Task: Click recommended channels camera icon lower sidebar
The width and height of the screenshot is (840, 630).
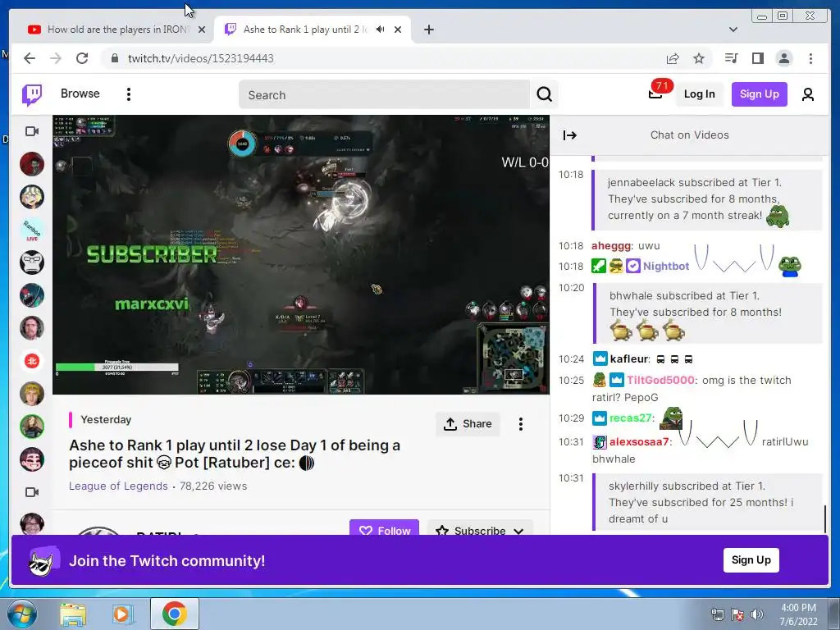Action: [32, 492]
